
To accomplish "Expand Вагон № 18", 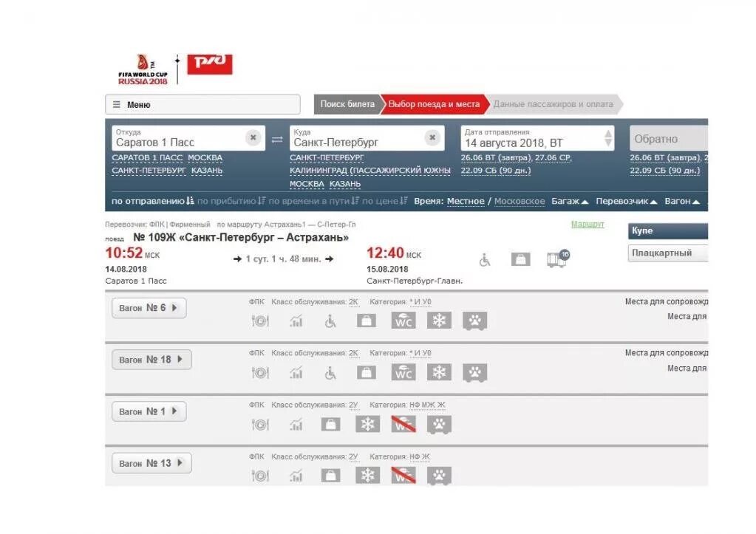I will [151, 360].
